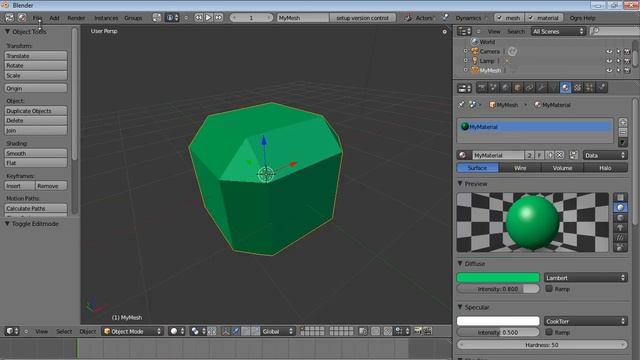
Task: Open the Ogre Help menu
Action: (x=582, y=18)
